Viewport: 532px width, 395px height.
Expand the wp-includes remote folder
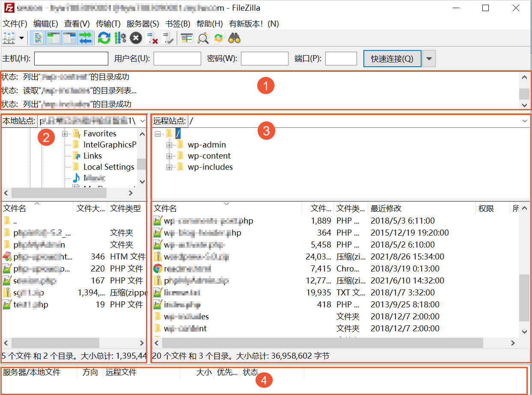point(169,167)
